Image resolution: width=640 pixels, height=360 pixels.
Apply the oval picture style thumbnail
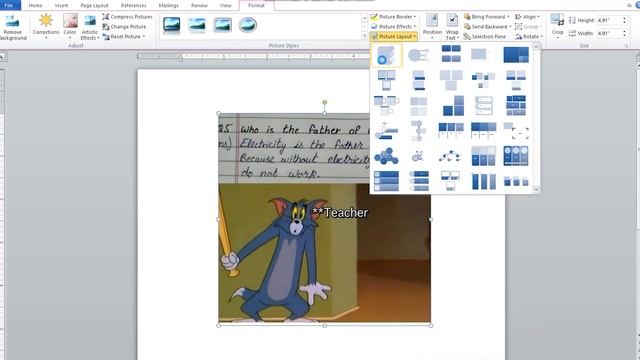click(x=248, y=25)
